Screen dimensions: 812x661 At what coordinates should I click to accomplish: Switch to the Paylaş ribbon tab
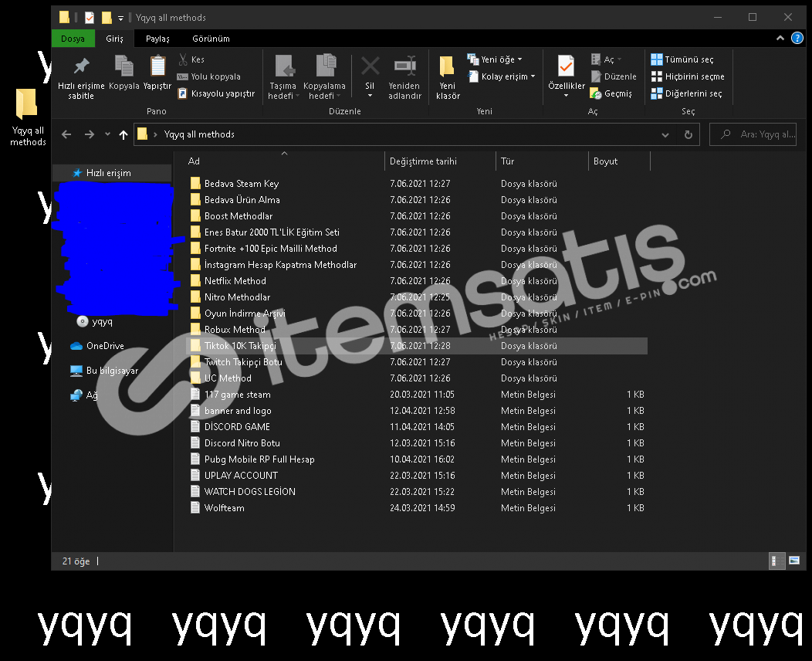point(157,39)
